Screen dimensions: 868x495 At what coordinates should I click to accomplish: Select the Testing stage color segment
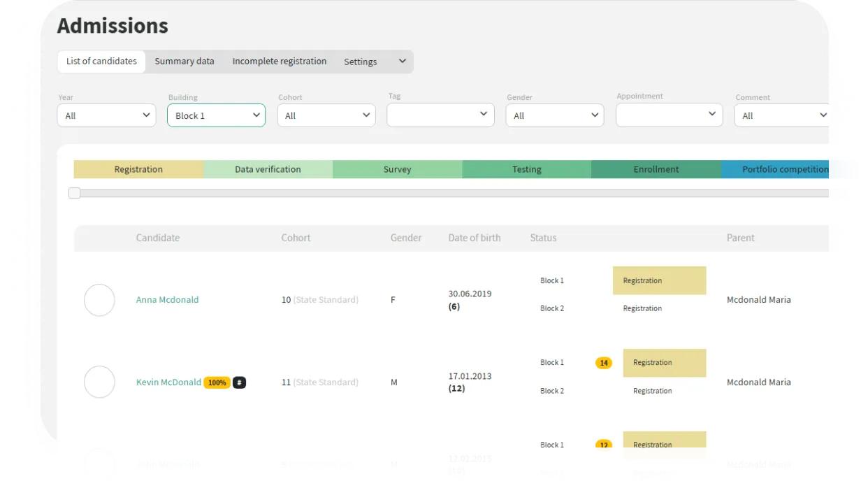[x=526, y=169]
